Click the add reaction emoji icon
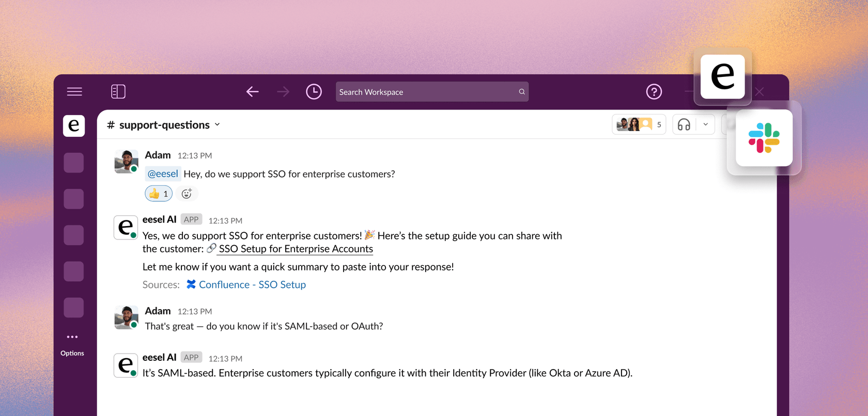Viewport: 868px width, 416px height. tap(187, 194)
